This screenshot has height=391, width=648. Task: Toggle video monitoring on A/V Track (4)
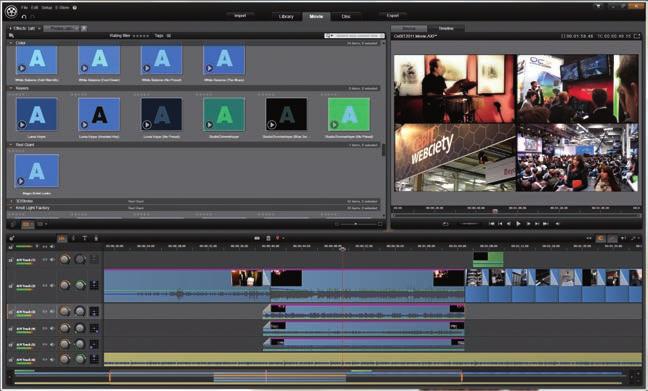click(45, 329)
